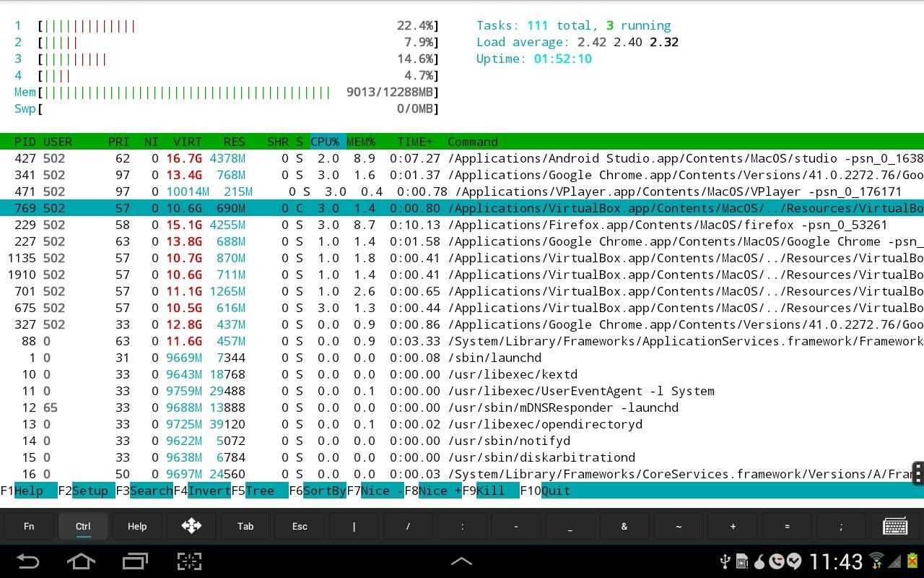Open the three-dot overflow menu handle
The width and height of the screenshot is (924, 578).
click(918, 473)
